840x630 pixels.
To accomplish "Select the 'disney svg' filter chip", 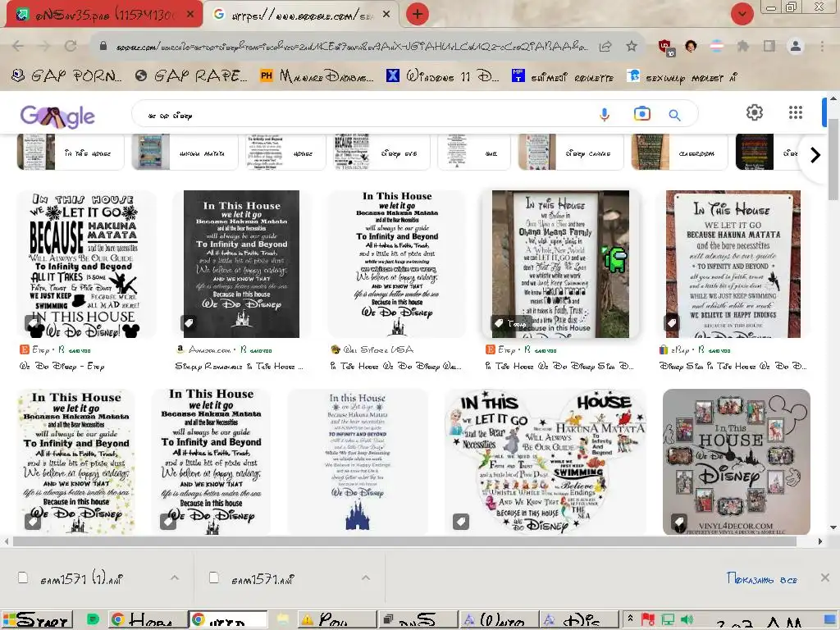I will tap(382, 152).
